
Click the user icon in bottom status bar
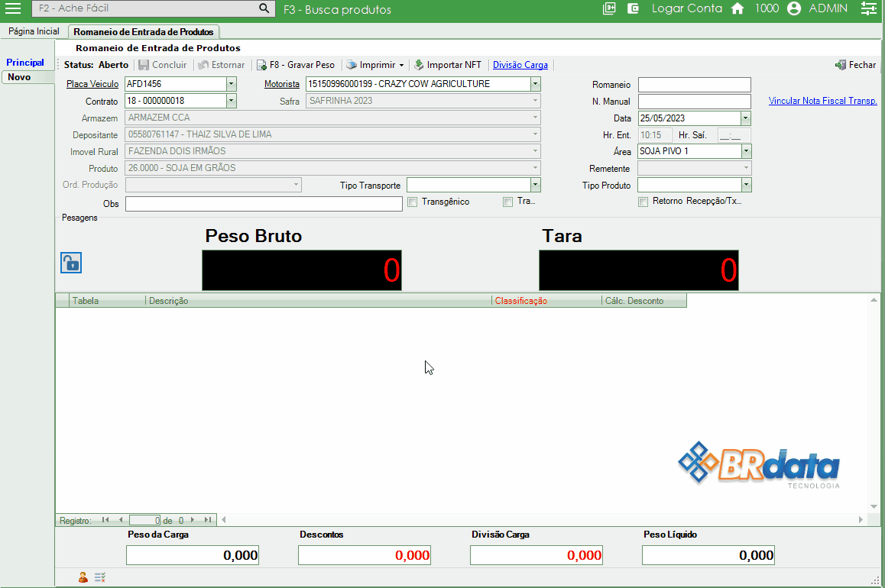(x=83, y=577)
